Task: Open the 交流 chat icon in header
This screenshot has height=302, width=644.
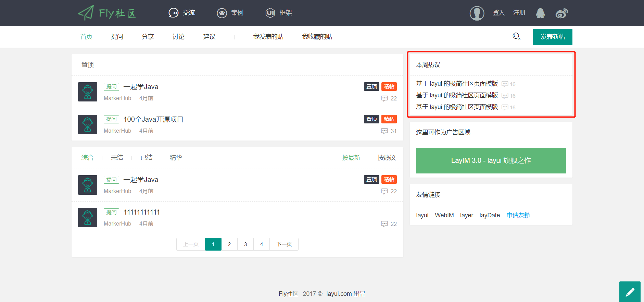Action: (174, 13)
